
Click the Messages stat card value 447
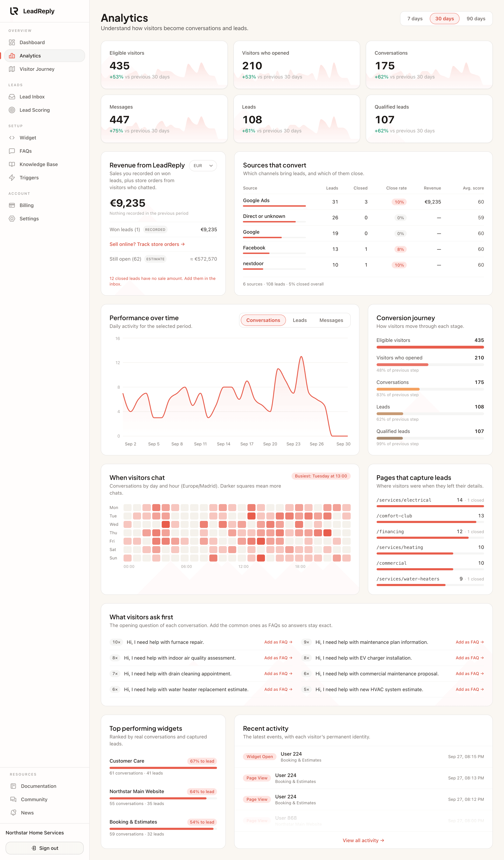[119, 119]
